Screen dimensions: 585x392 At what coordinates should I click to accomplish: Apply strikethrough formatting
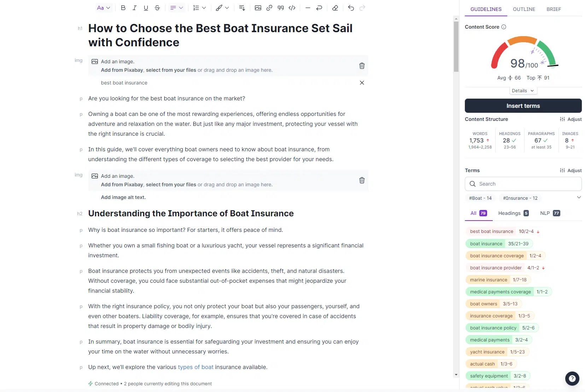tap(157, 8)
